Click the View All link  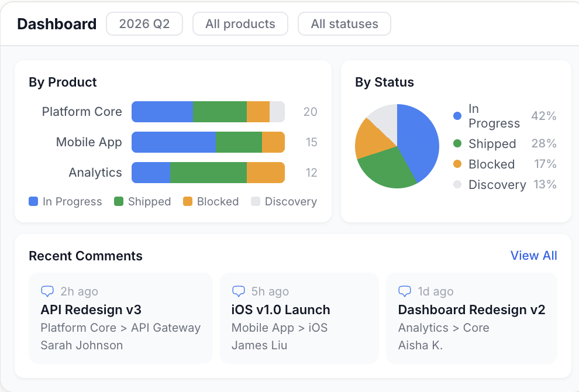coord(533,256)
